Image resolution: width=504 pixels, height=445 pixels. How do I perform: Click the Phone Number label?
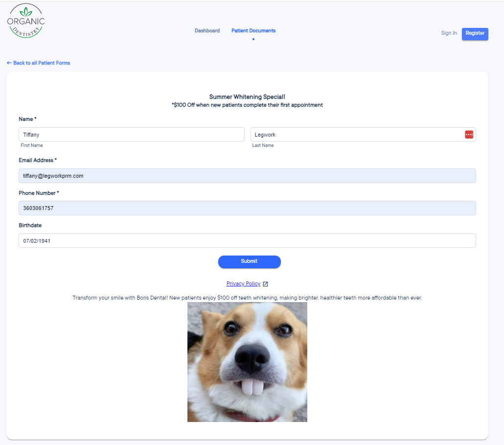tap(39, 193)
